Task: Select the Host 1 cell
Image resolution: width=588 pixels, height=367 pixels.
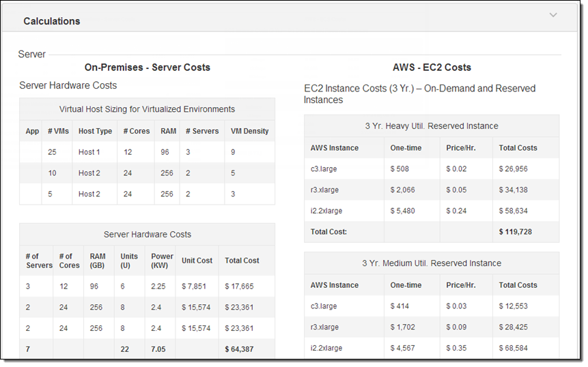Action: pyautogui.click(x=89, y=152)
